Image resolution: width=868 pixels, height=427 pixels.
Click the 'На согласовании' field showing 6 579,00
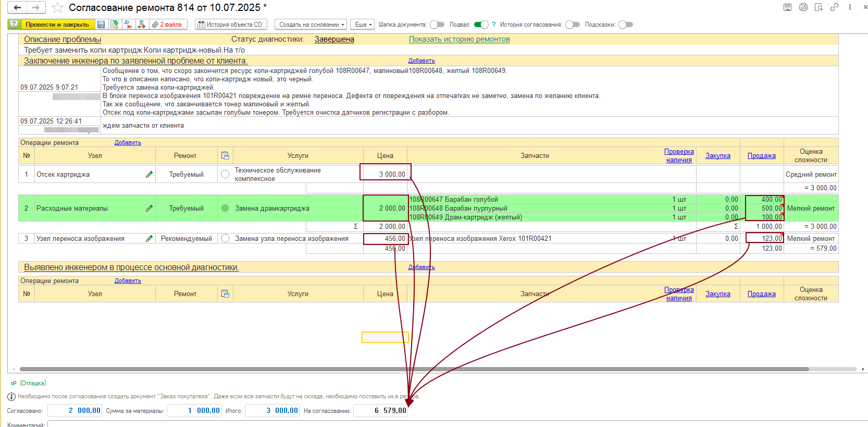(380, 410)
